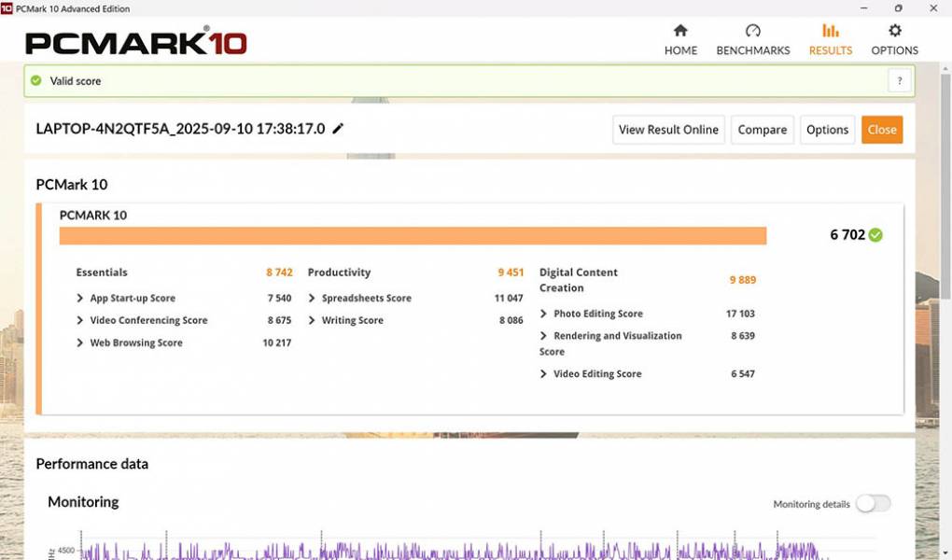Screen dimensions: 952x560
Task: Click the green Valid score check icon
Action: 36,81
